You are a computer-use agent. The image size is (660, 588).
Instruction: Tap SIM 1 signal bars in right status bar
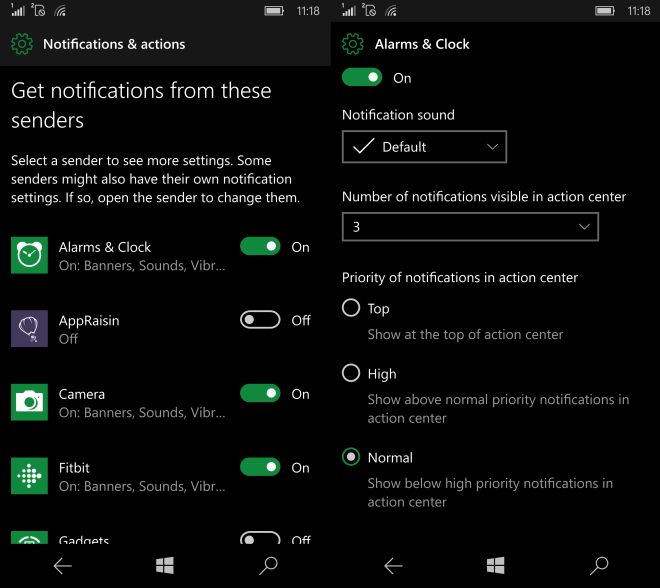349,10
